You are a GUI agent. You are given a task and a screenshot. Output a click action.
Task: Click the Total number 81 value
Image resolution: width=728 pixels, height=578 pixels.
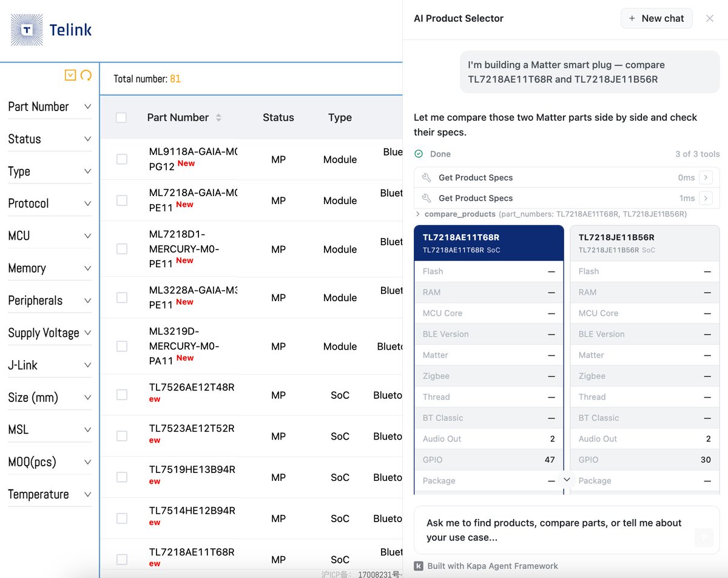175,79
